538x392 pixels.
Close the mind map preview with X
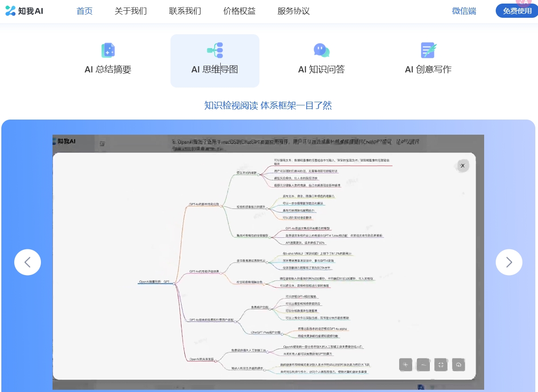coord(462,166)
